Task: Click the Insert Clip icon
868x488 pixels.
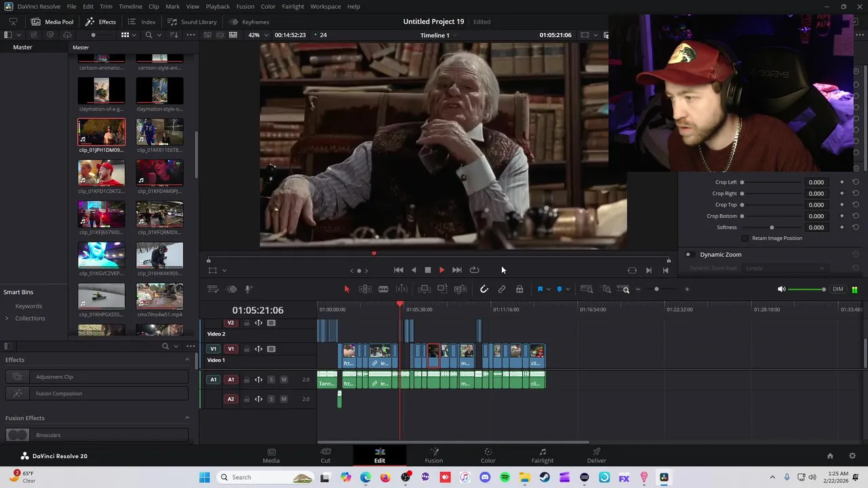Action: (425, 289)
